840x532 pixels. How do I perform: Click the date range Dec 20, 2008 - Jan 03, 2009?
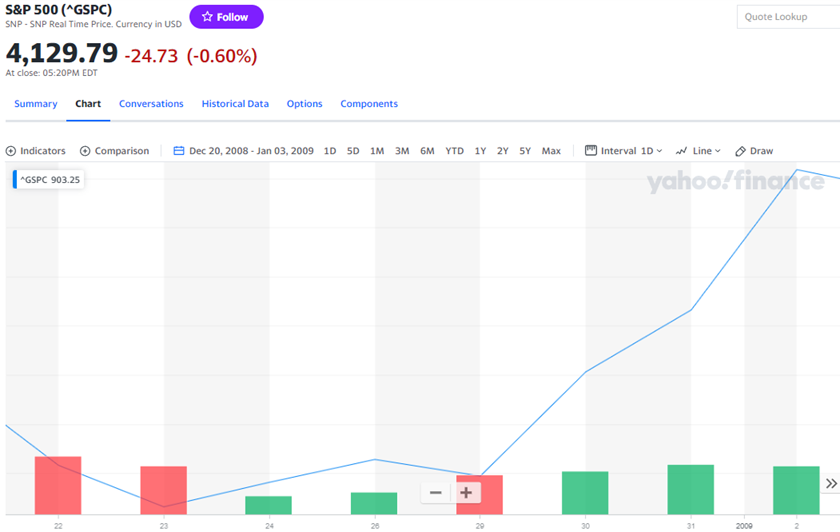click(x=251, y=151)
